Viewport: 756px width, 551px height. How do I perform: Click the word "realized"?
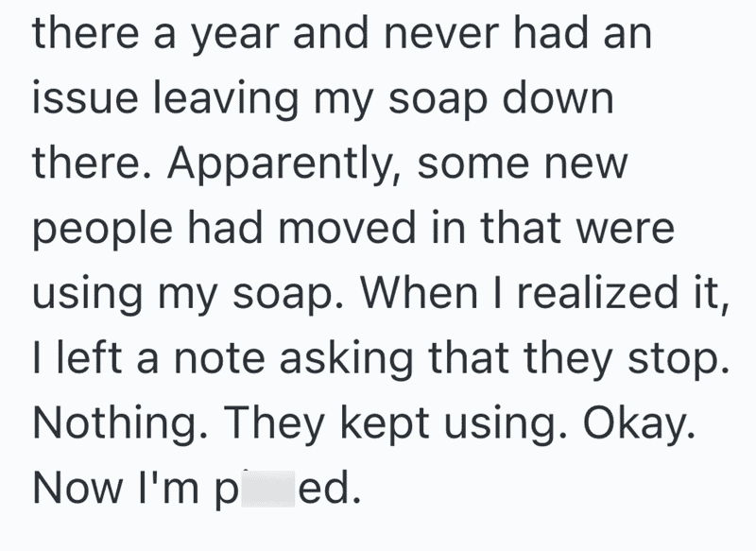click(597, 292)
